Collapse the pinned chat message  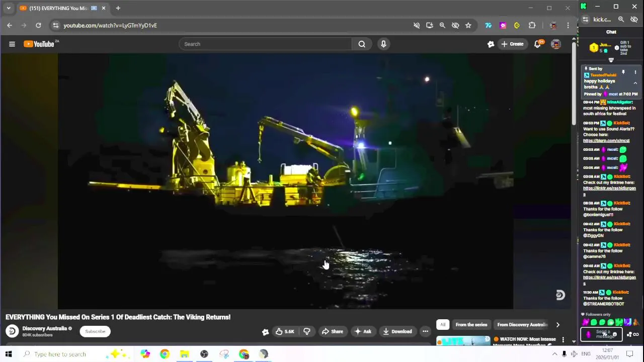click(x=635, y=83)
